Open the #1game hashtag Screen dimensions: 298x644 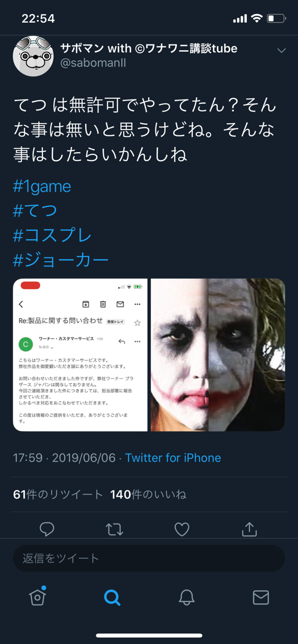coord(42,186)
